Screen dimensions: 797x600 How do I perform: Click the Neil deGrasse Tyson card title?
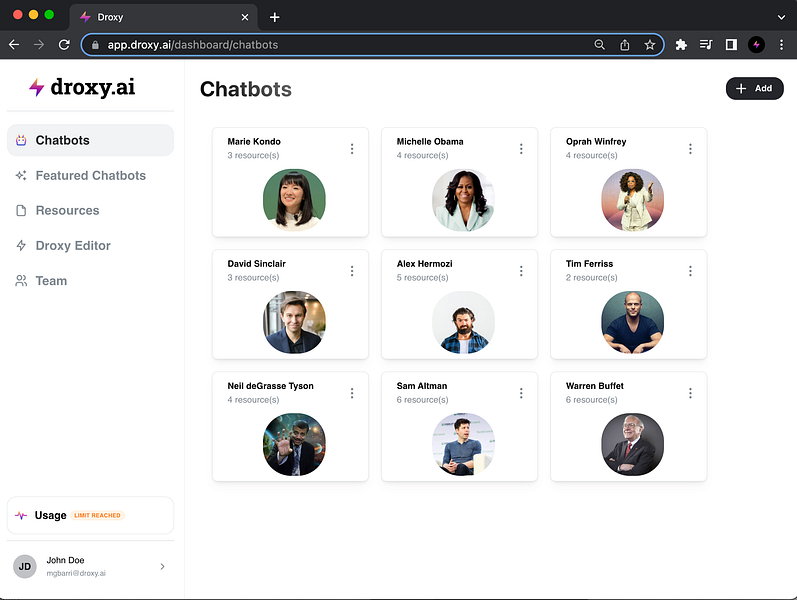pyautogui.click(x=270, y=386)
